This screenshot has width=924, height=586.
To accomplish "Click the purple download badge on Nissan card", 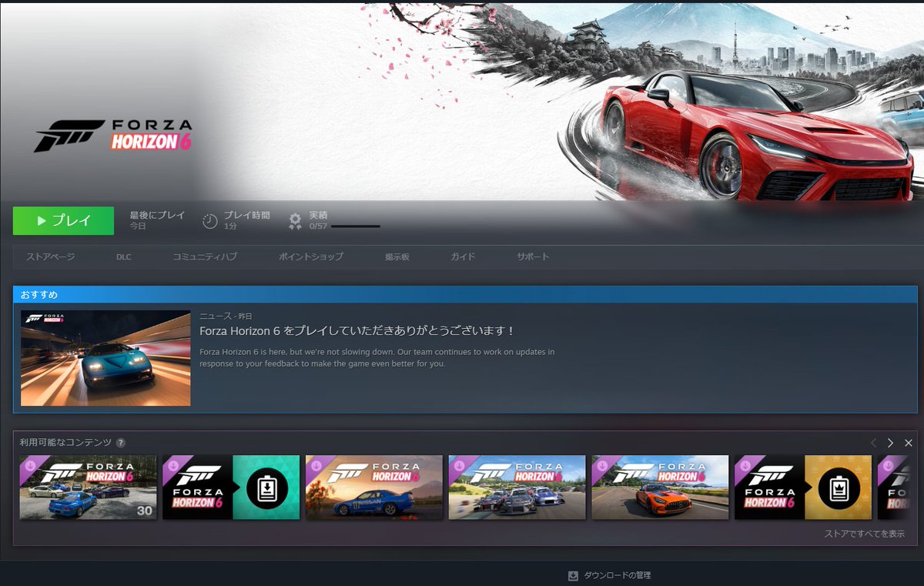I will 316,464.
